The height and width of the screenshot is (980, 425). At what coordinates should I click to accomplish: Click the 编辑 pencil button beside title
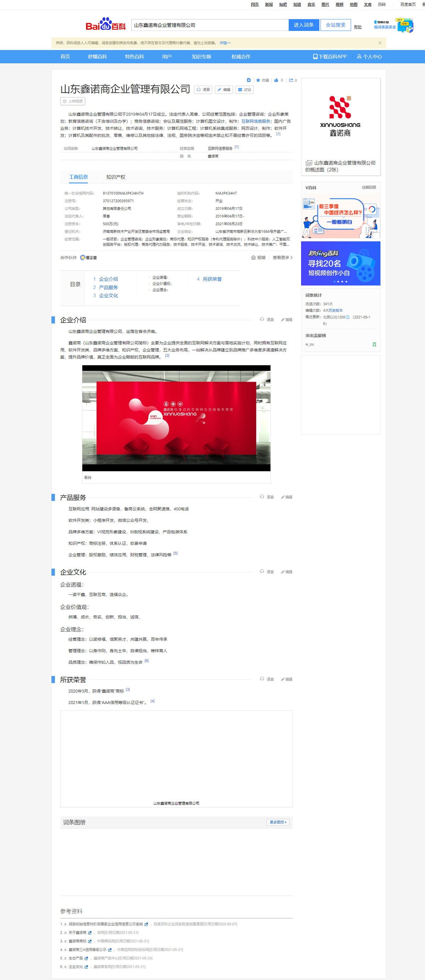coord(224,90)
